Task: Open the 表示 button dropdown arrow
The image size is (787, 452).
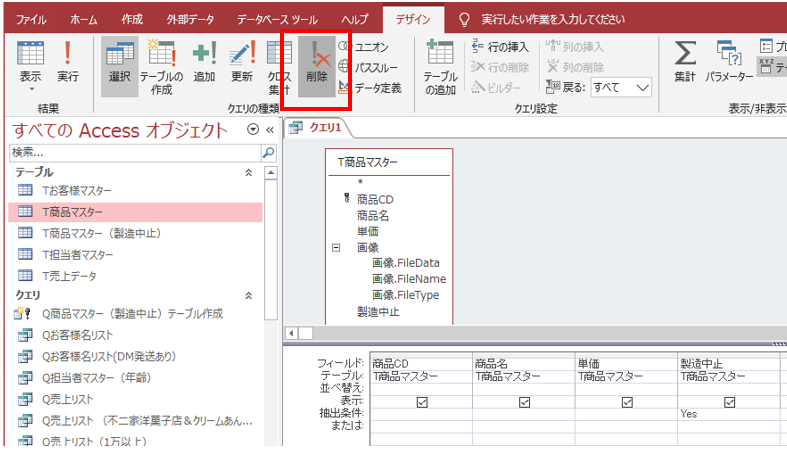Action: [31, 89]
